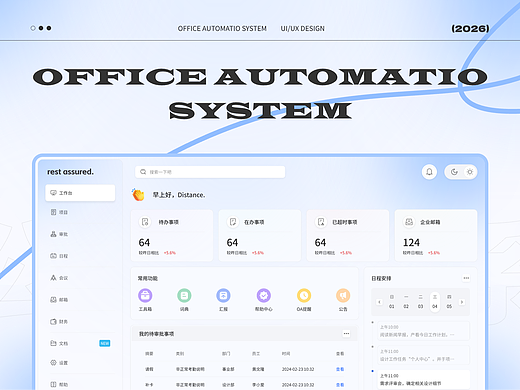520x390 pixels.
Task: Click the folder icon for 文档 in the sidebar
Action: click(53, 343)
